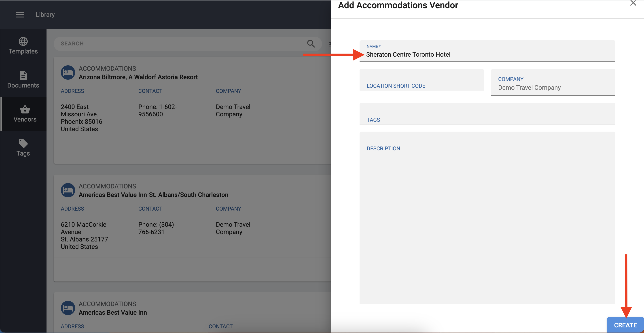Image resolution: width=644 pixels, height=333 pixels.
Task: Click the CONTACT heading in St. Albans card
Action: tap(150, 209)
